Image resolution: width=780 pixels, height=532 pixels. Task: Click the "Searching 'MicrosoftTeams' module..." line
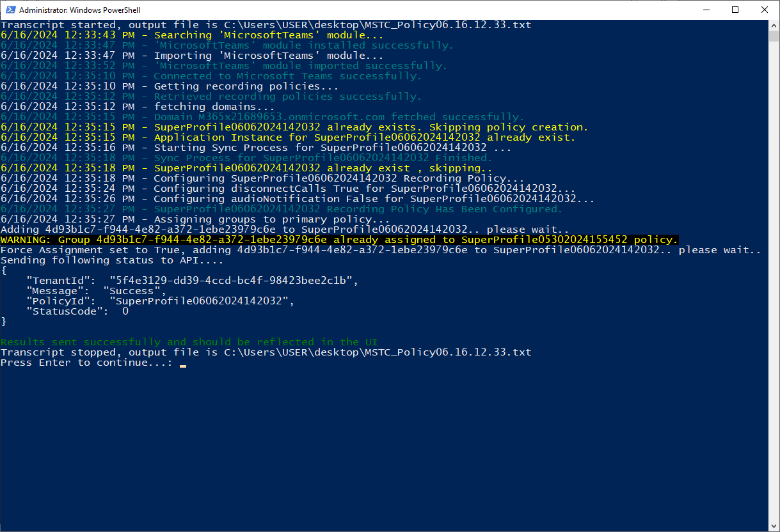[x=192, y=35]
